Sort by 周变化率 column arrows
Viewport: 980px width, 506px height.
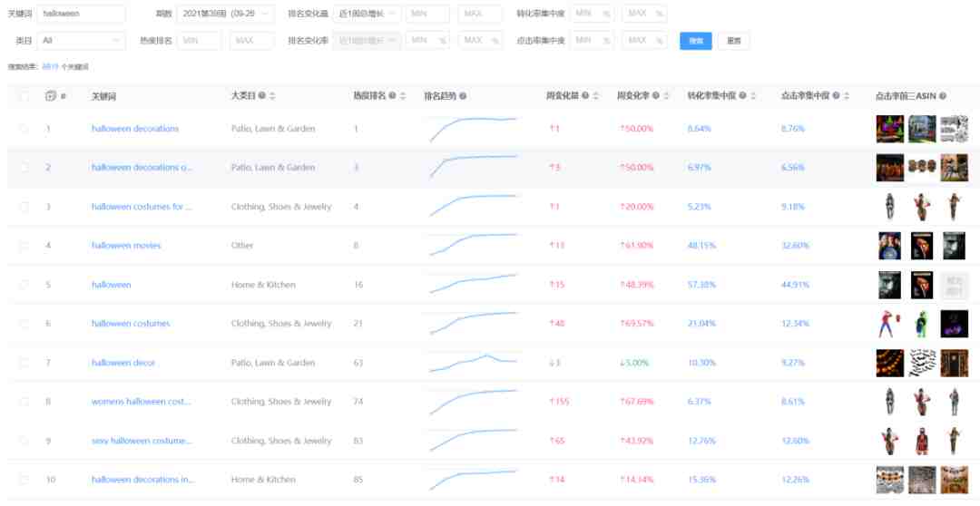(x=666, y=95)
